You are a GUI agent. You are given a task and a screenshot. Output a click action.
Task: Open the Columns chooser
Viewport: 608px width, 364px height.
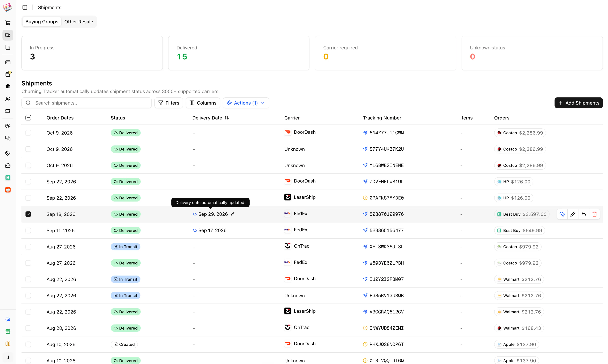tap(203, 103)
